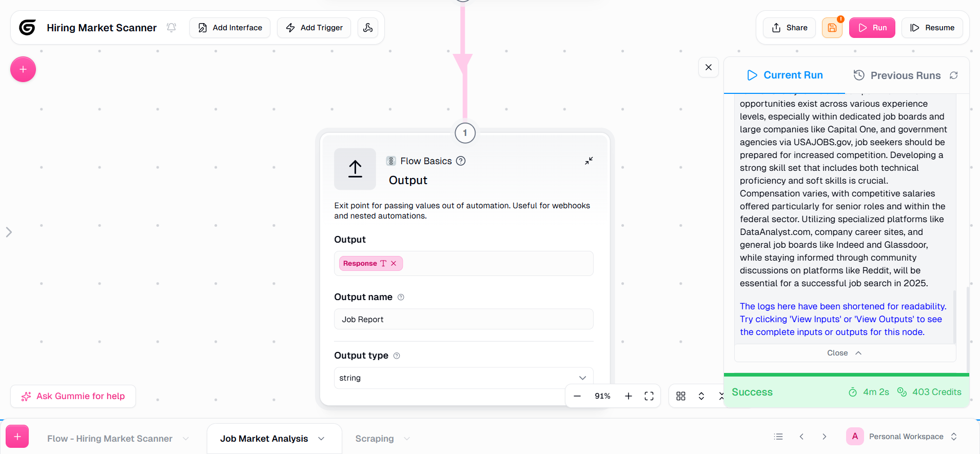Click the help icon next to Flow Basics
Screen dimensions: 980x454
(461, 161)
